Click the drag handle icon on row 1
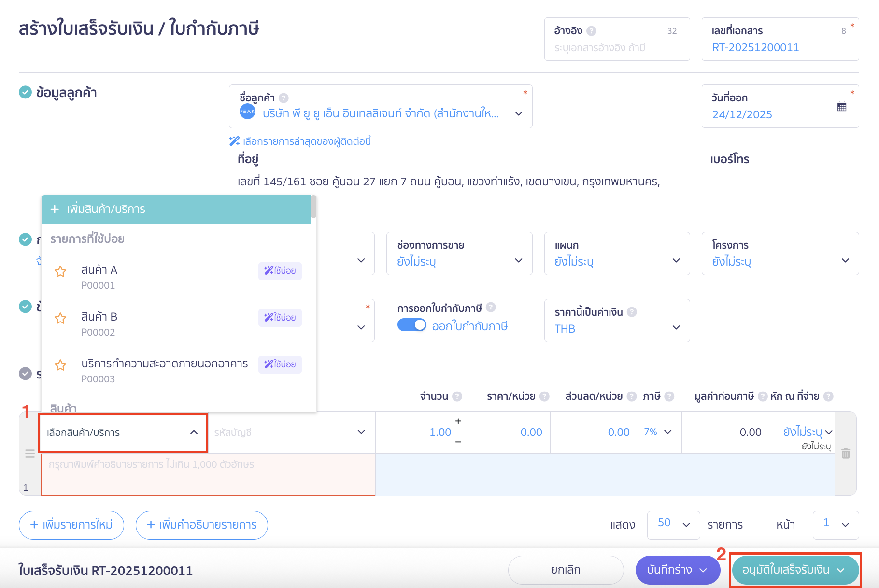This screenshot has width=879, height=588. click(30, 454)
